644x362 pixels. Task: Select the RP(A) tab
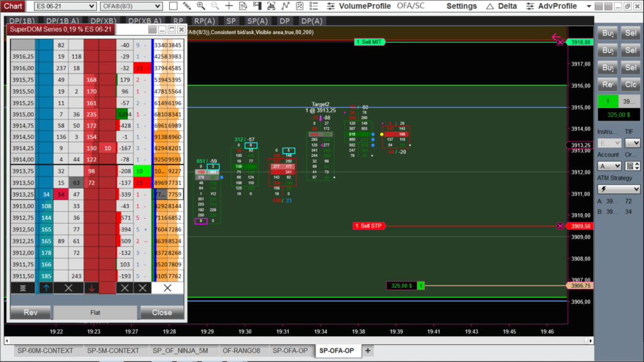tap(204, 21)
